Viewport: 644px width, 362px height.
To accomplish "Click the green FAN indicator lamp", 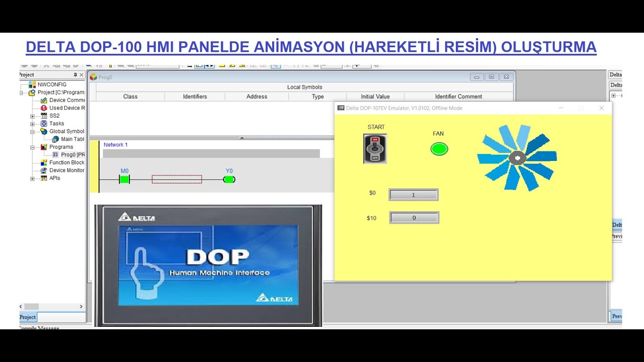I will pyautogui.click(x=439, y=149).
